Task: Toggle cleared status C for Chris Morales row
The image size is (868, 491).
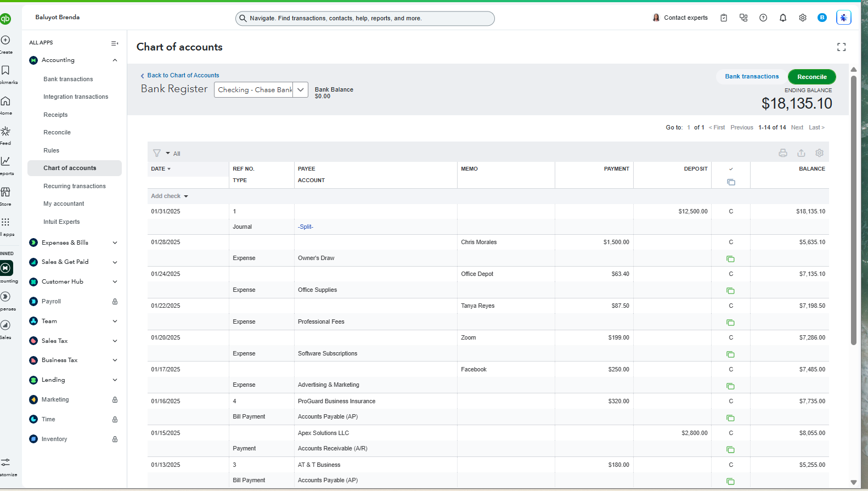Action: [731, 242]
